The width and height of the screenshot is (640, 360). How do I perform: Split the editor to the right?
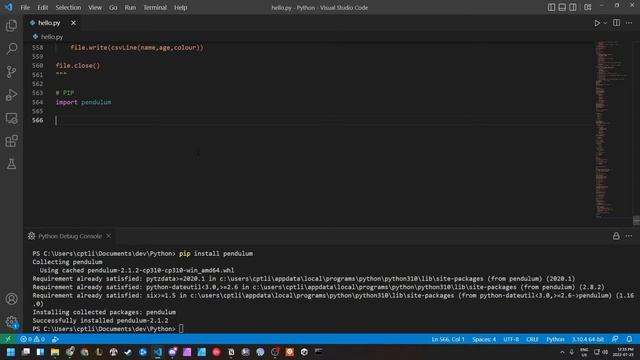click(x=616, y=23)
